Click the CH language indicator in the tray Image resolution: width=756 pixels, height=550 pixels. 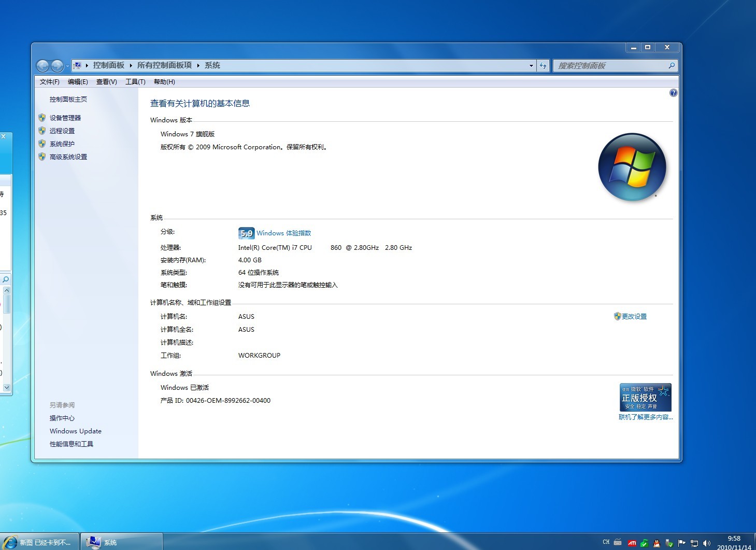tap(606, 542)
